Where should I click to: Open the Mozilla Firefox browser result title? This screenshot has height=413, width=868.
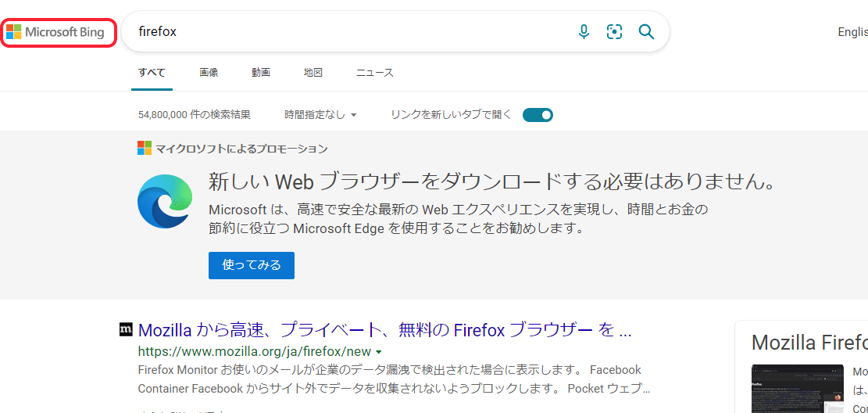click(384, 329)
